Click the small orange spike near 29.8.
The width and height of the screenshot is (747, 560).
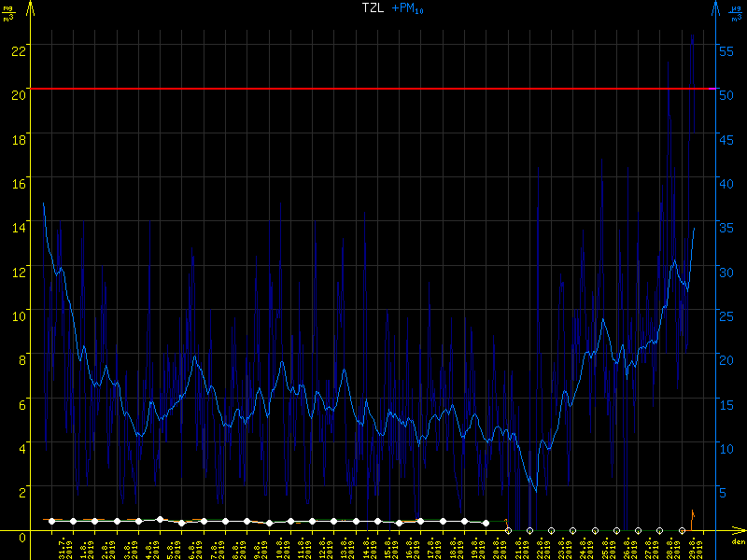click(x=692, y=514)
